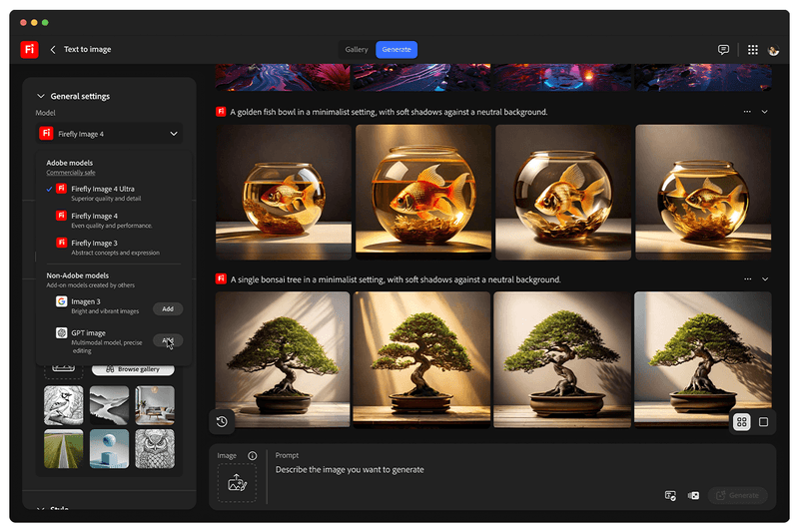Image resolution: width=799 pixels, height=532 pixels.
Task: Select the patterned owl style thumbnail
Action: 155,448
